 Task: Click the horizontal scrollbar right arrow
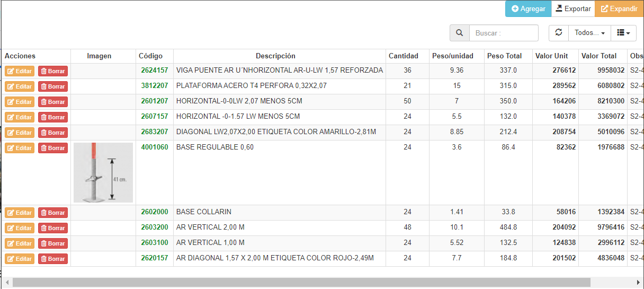pos(638,282)
